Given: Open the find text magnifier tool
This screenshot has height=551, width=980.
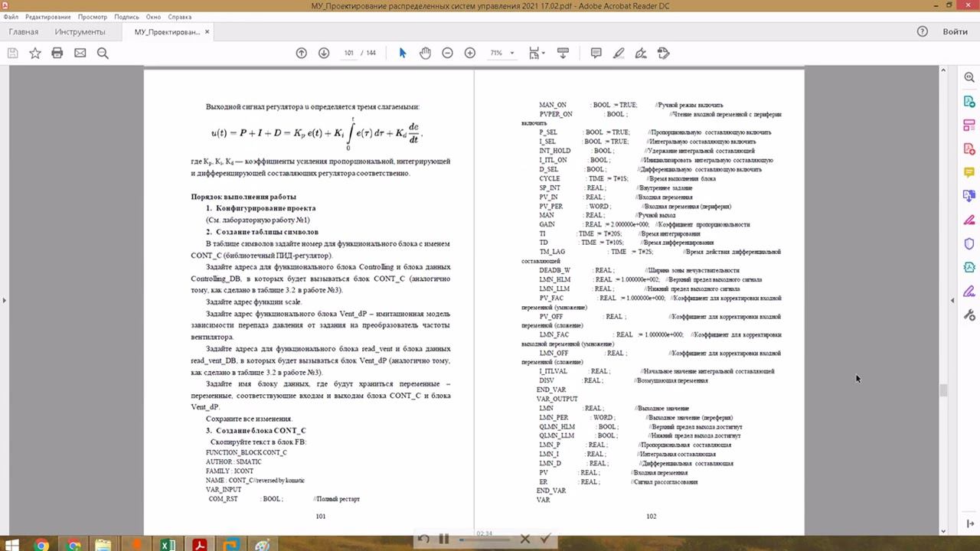Looking at the screenshot, I should (x=103, y=53).
